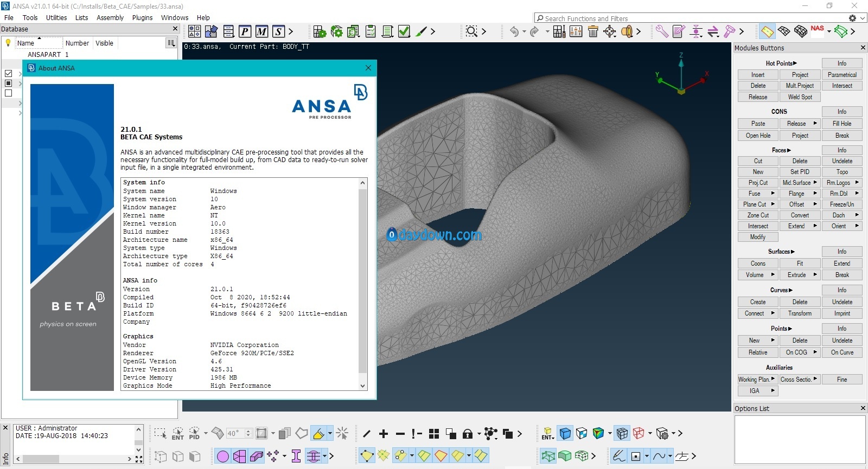Click the redo arrow icon
This screenshot has width=868, height=469.
point(534,31)
